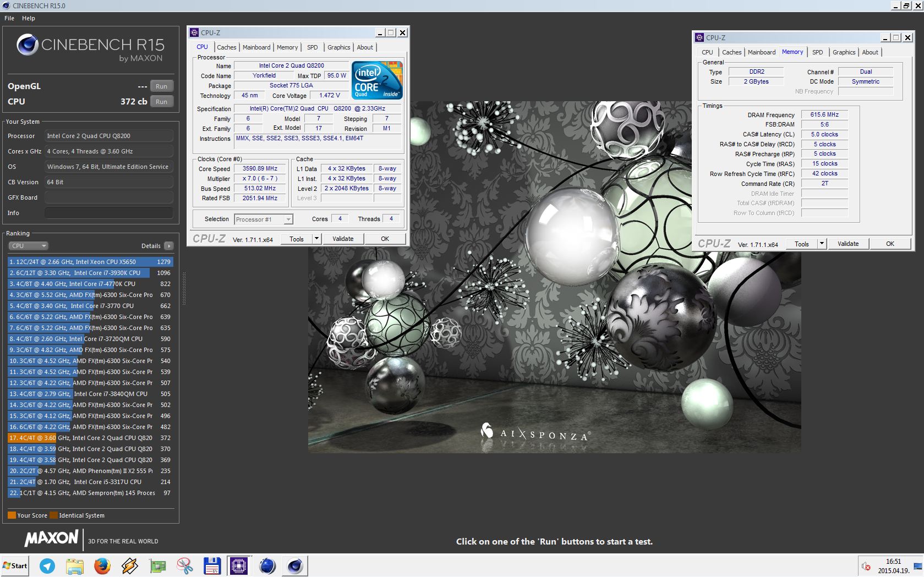Screen dimensions: 924x577
Task: Click the Processor field in Your System
Action: point(109,136)
